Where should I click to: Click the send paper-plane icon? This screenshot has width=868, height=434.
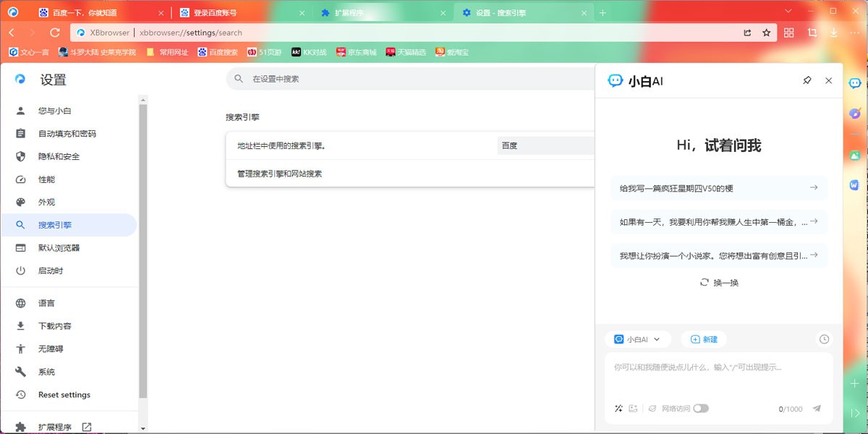pyautogui.click(x=817, y=409)
